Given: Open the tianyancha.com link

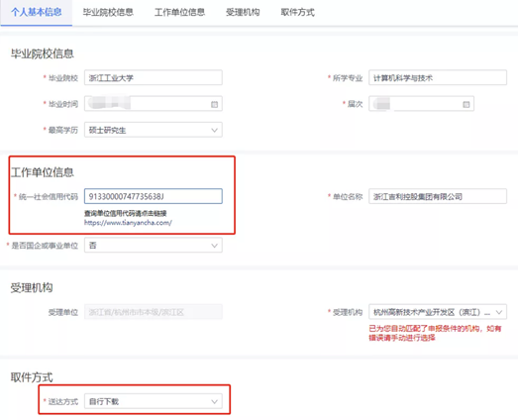Looking at the screenshot, I should click(x=128, y=223).
